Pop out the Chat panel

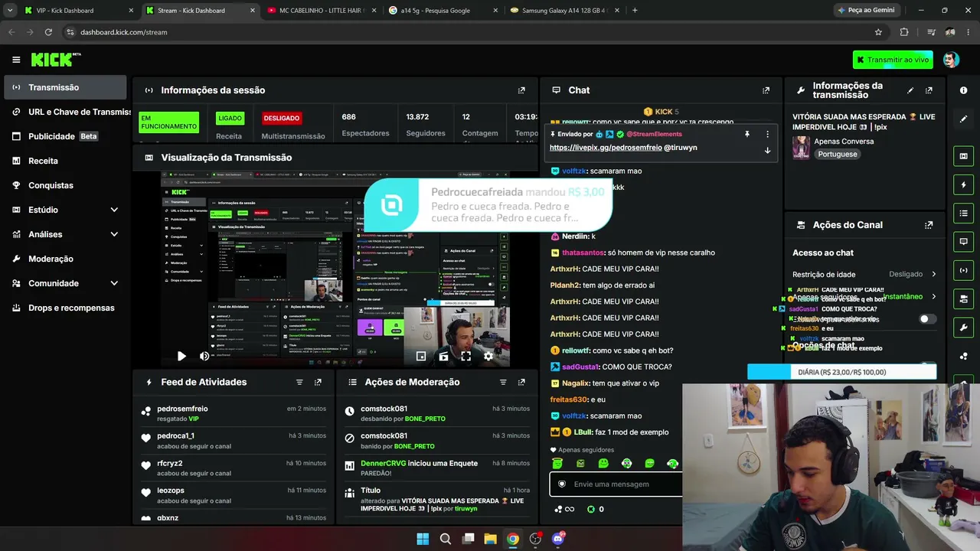point(766,90)
